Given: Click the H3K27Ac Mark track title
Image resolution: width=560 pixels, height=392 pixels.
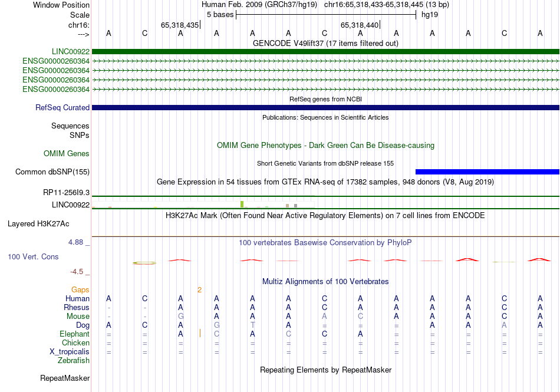Looking at the screenshot, I should click(x=325, y=216).
